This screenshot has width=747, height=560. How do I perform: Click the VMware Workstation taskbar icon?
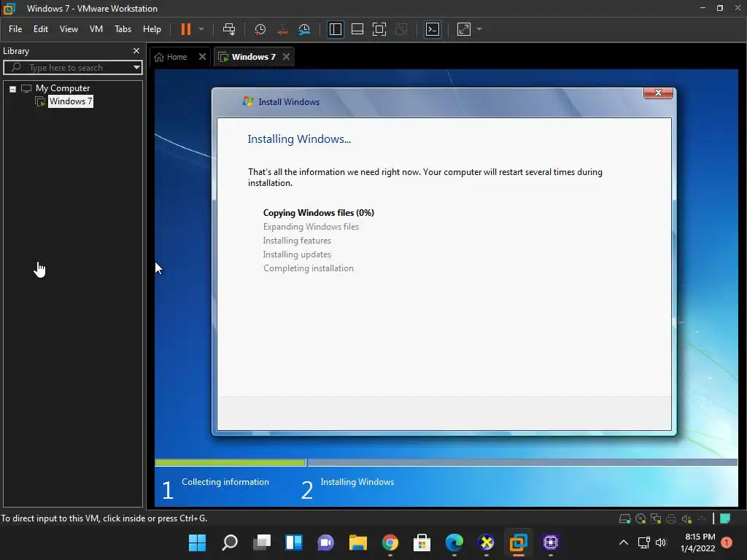519,542
